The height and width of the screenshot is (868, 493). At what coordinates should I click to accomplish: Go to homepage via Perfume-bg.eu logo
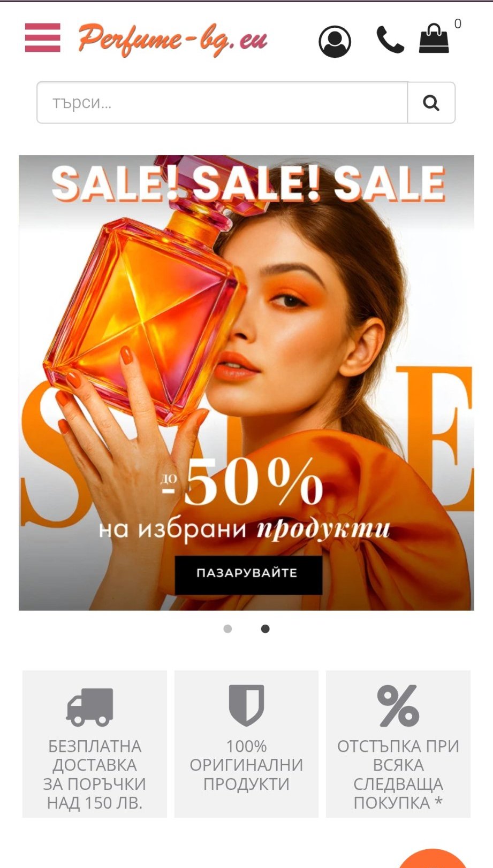[x=172, y=40]
